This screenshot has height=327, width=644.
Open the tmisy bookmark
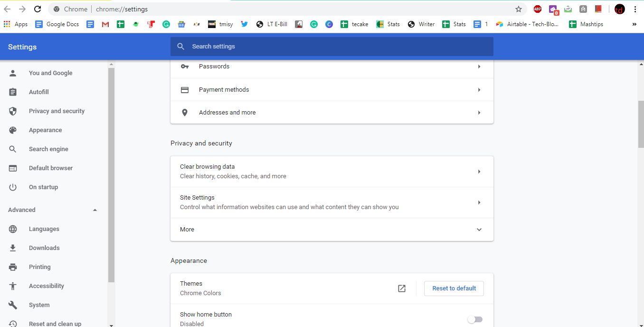(x=221, y=24)
